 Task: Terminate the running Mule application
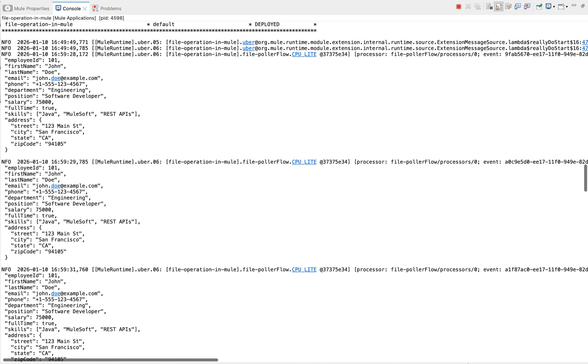(458, 7)
